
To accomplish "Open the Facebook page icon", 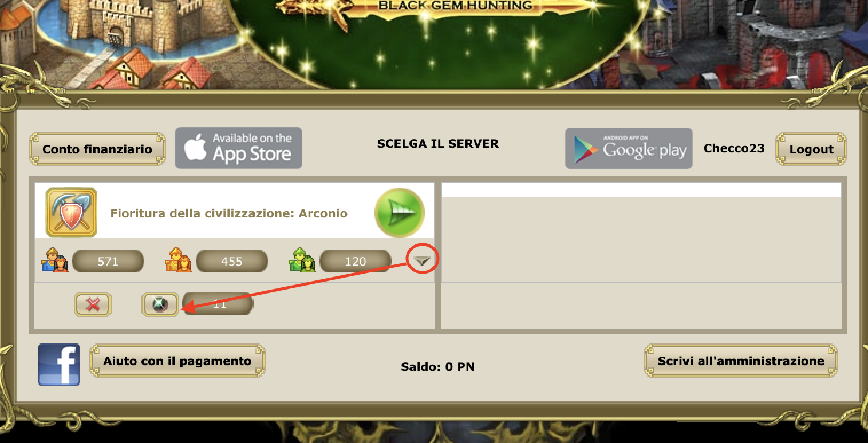I will (x=59, y=365).
